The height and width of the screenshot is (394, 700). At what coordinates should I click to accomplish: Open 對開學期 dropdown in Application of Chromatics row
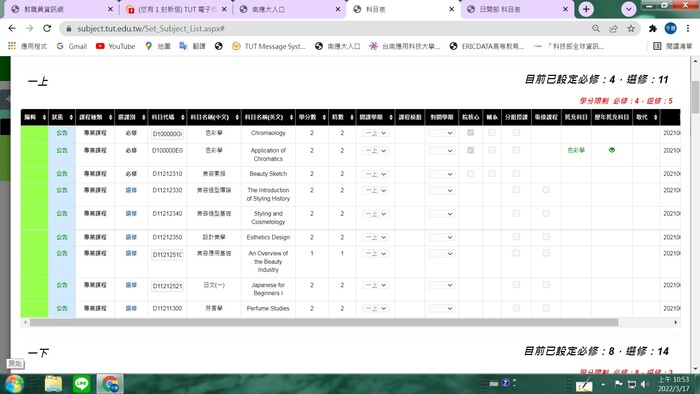[x=442, y=151]
